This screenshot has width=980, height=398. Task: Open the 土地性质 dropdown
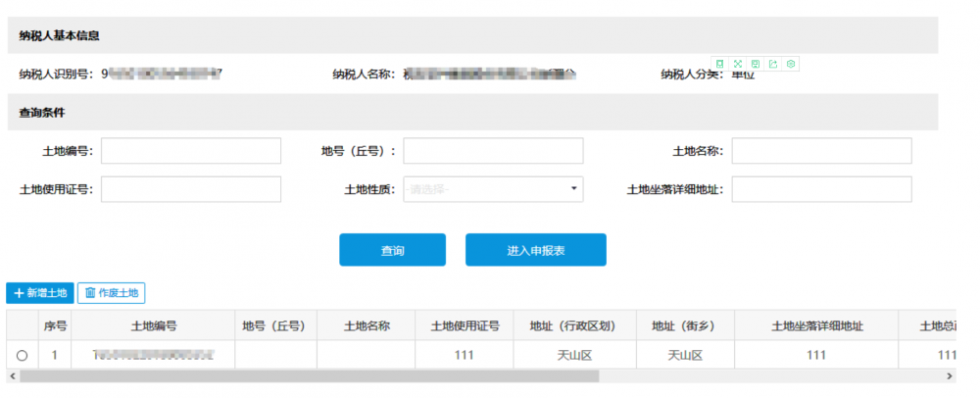[x=493, y=189]
